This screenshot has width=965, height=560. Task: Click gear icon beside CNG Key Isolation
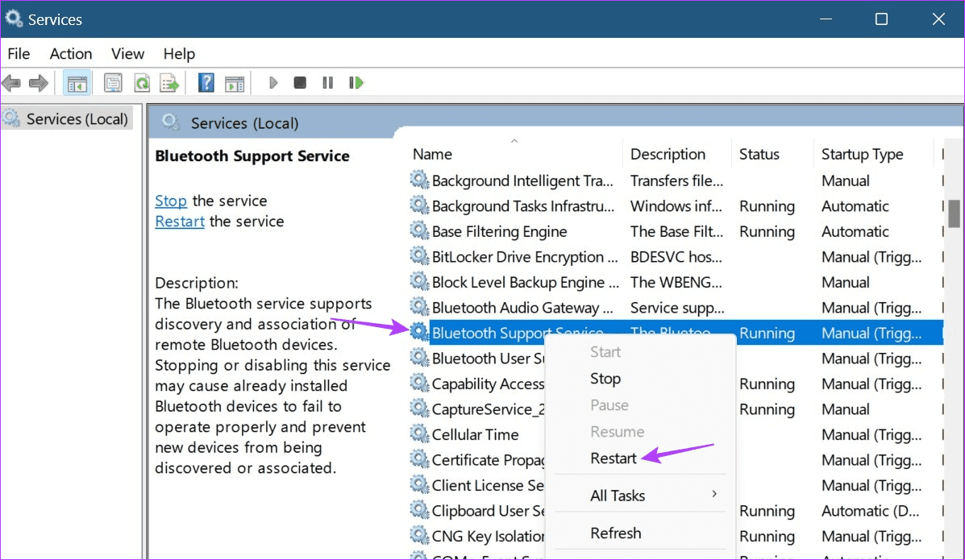419,535
